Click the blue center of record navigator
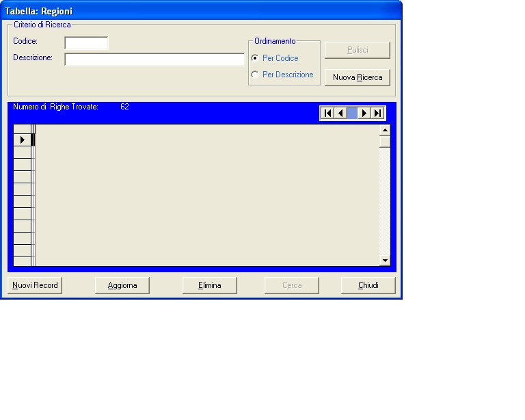Image resolution: width=525 pixels, height=420 pixels. 352,113
